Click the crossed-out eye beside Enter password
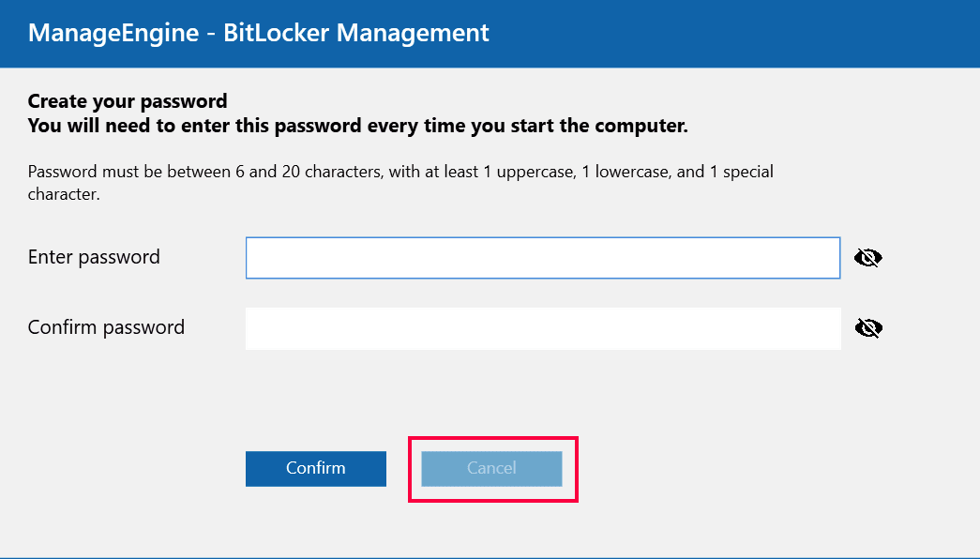Screen dimensions: 980x559 (867, 257)
